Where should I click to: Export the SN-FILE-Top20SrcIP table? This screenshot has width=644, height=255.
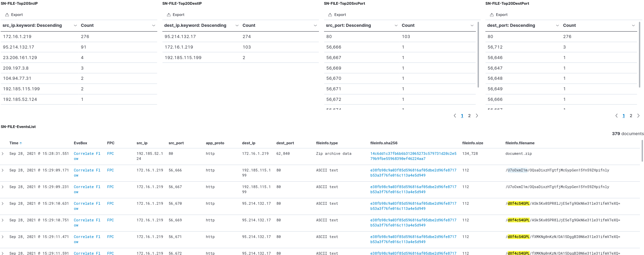[14, 15]
